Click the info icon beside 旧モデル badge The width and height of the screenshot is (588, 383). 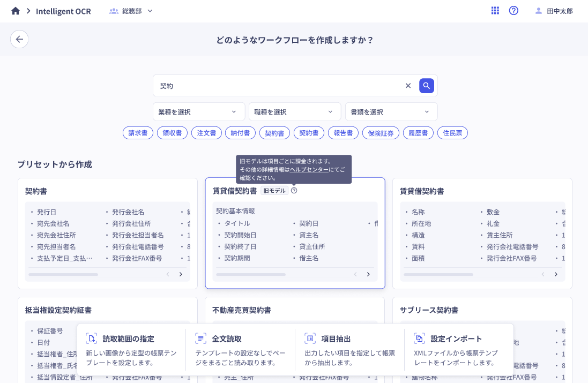[294, 191]
